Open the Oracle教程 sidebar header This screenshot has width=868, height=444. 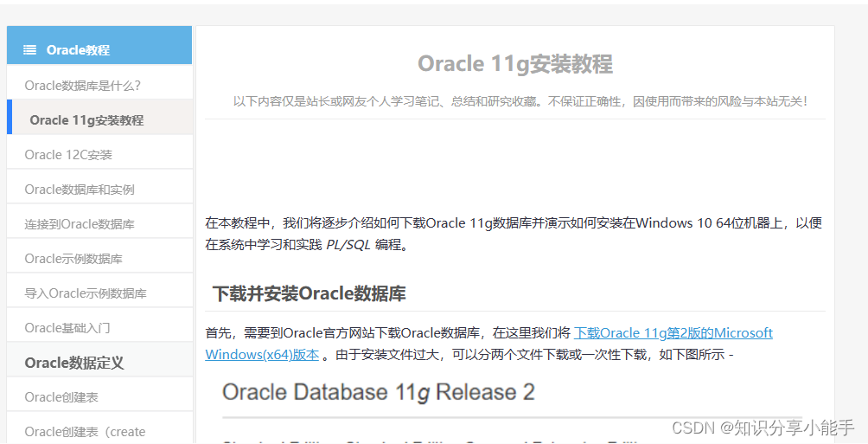click(99, 45)
